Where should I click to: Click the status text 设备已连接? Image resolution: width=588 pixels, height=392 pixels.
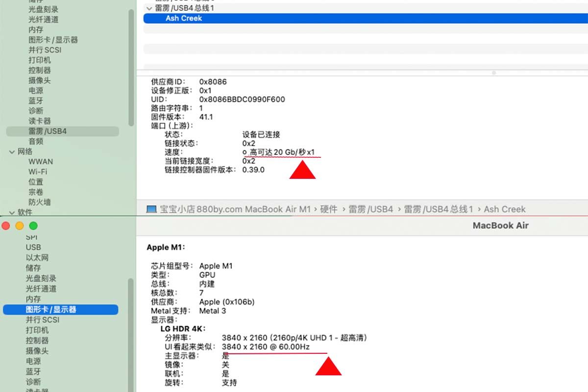pos(261,134)
